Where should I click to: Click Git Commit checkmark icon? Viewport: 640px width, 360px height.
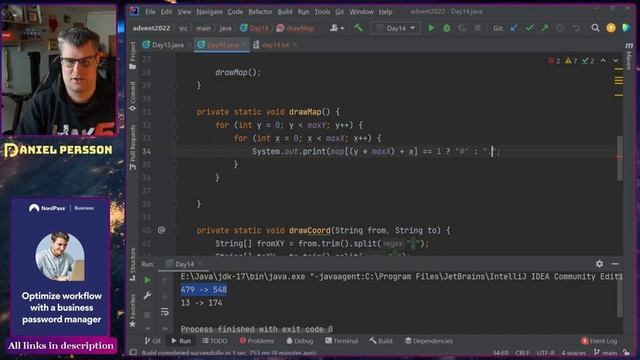click(529, 28)
